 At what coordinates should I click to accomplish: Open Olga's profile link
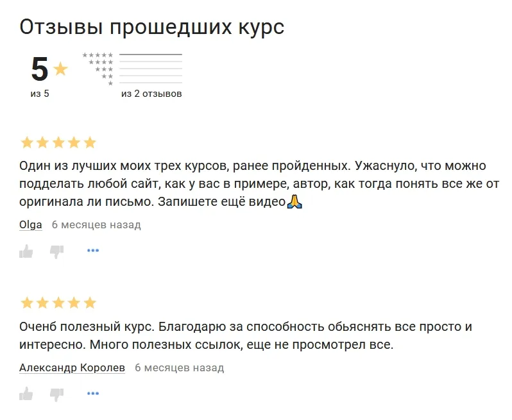coord(31,225)
